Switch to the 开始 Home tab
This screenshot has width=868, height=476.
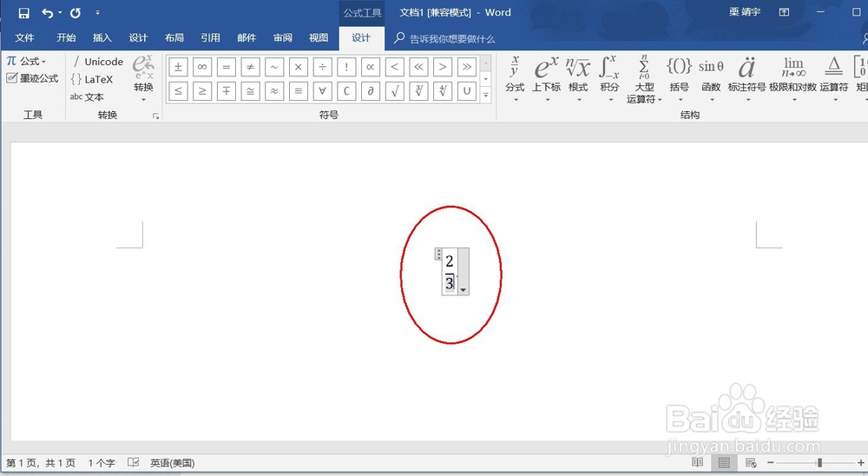pos(66,37)
